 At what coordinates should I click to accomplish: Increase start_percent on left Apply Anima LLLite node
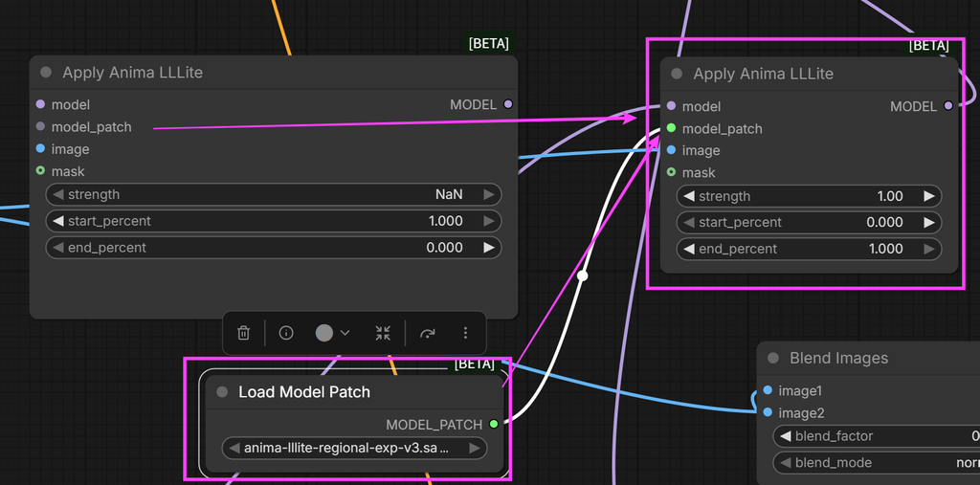click(489, 221)
